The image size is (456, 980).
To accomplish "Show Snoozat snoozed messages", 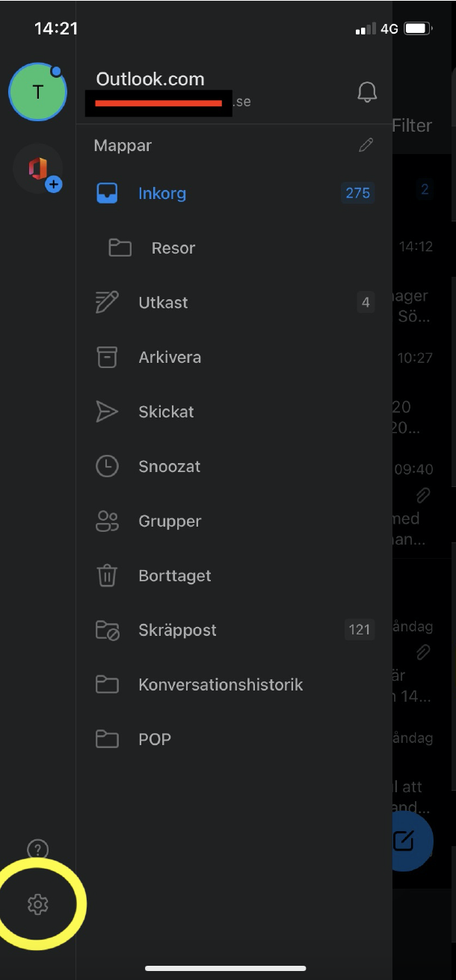I will click(169, 466).
